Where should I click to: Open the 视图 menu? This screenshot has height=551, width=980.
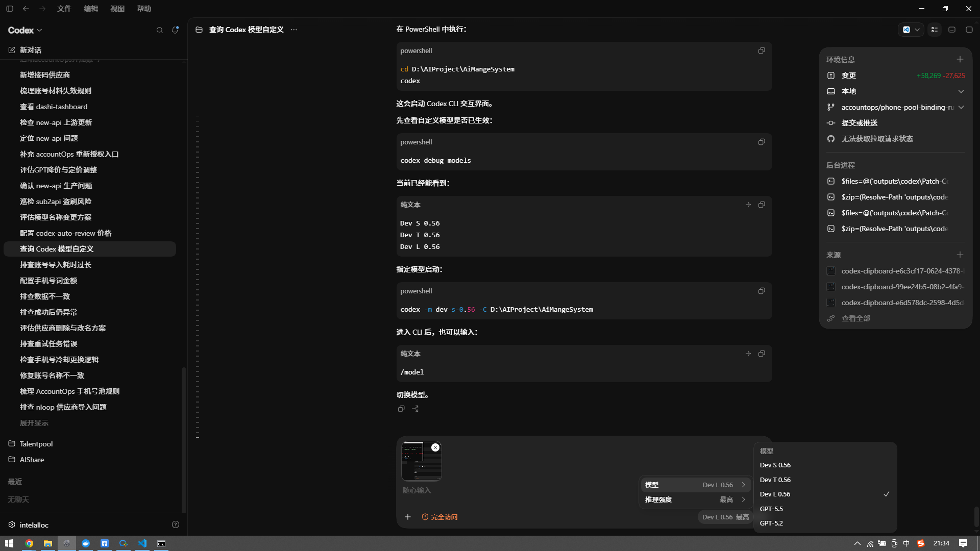(x=117, y=9)
